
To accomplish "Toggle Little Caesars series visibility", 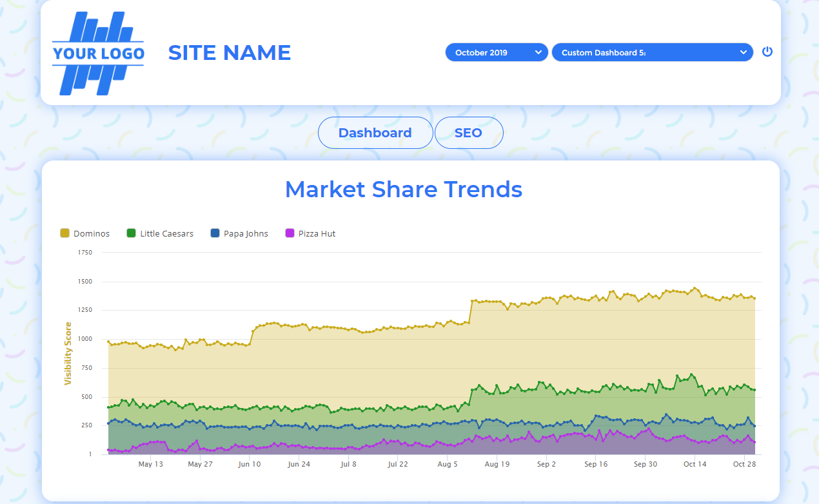I will point(166,233).
